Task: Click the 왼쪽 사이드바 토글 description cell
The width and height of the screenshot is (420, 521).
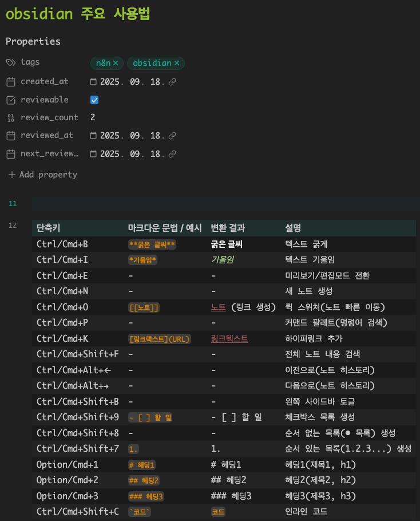Action: pyautogui.click(x=320, y=402)
